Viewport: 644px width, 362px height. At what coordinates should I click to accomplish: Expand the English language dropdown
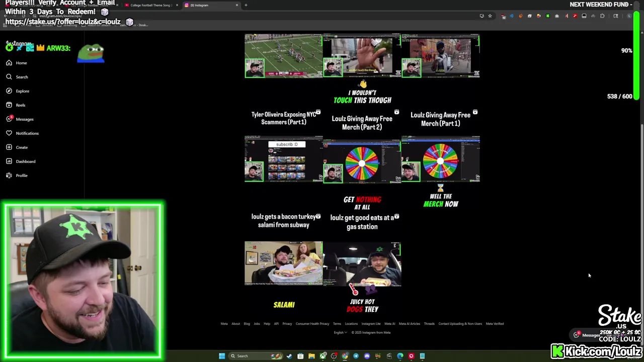[x=340, y=332]
